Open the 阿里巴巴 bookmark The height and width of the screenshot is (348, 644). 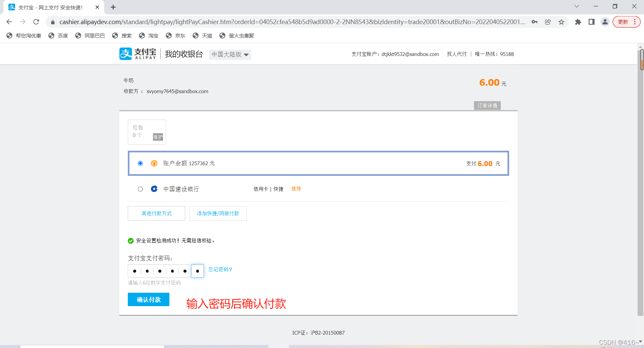point(90,36)
